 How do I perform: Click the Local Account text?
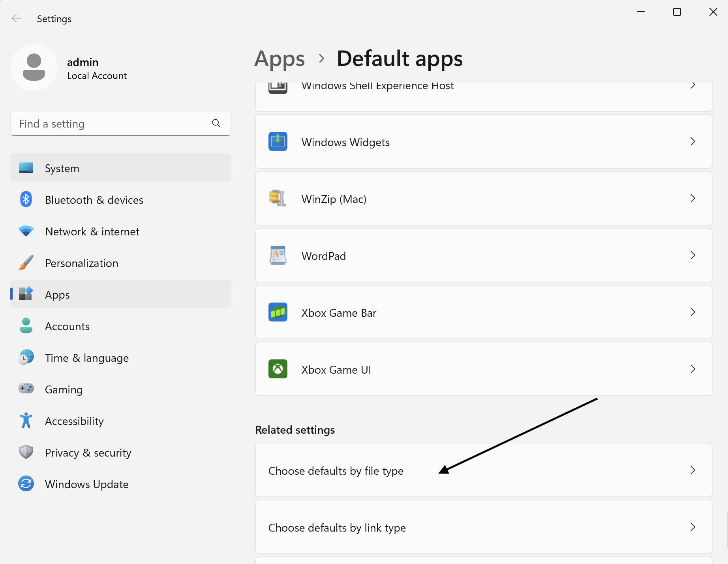(97, 76)
